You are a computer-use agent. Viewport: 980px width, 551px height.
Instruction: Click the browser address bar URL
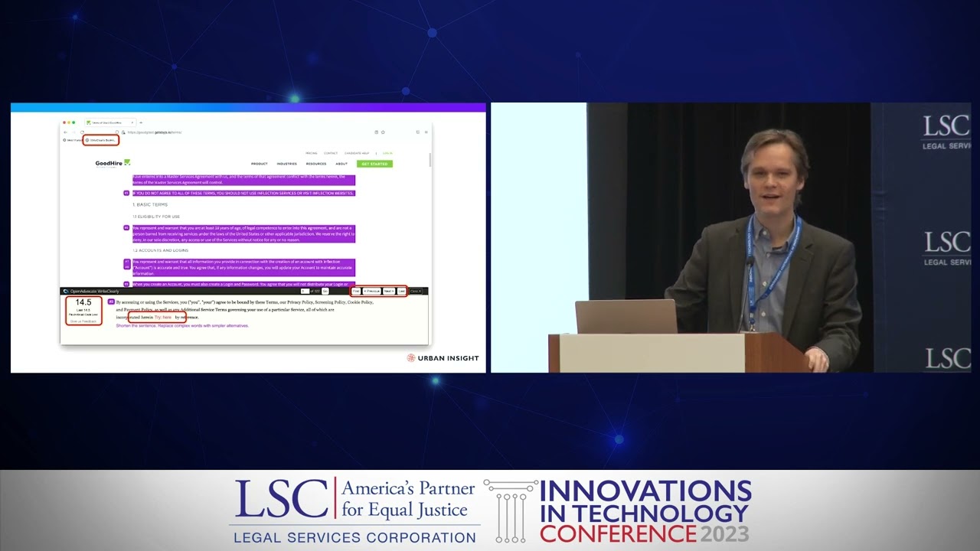point(154,132)
